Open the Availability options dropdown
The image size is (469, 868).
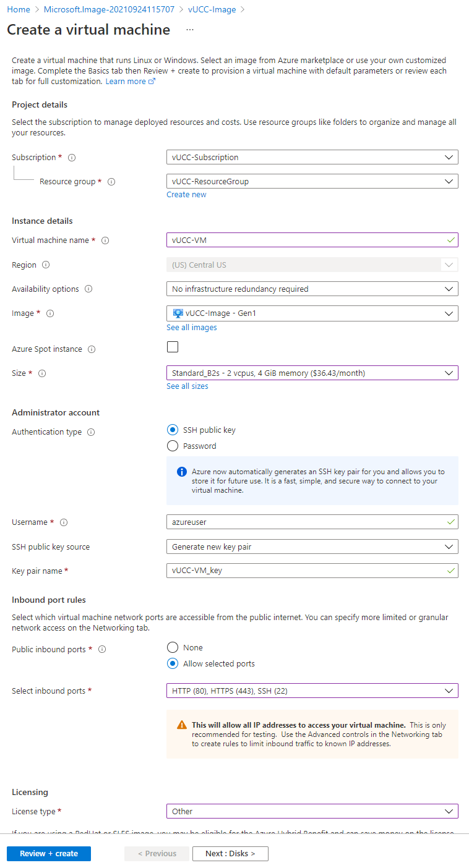pos(312,289)
